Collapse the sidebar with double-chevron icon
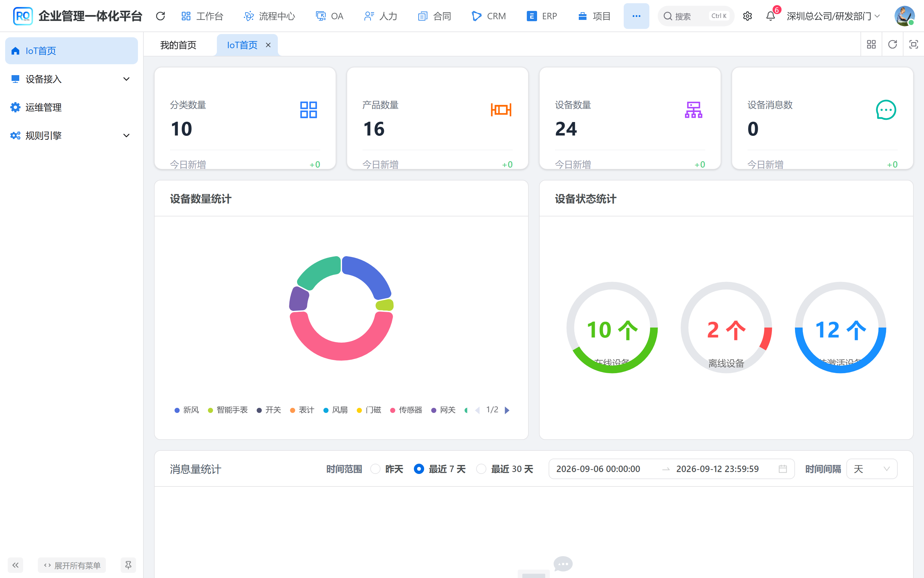Screen dimensions: 924x578 tap(15, 565)
